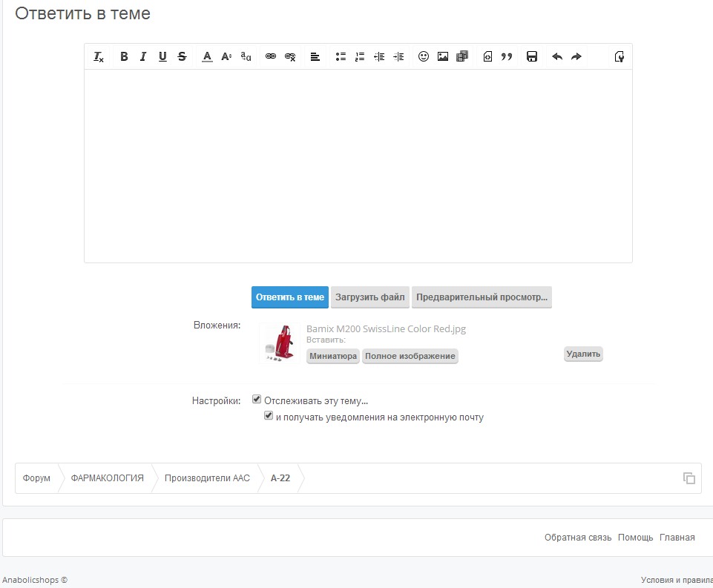Open 'Производители ААС' breadcrumb item
Viewport: 713px width, 588px height.
207,478
